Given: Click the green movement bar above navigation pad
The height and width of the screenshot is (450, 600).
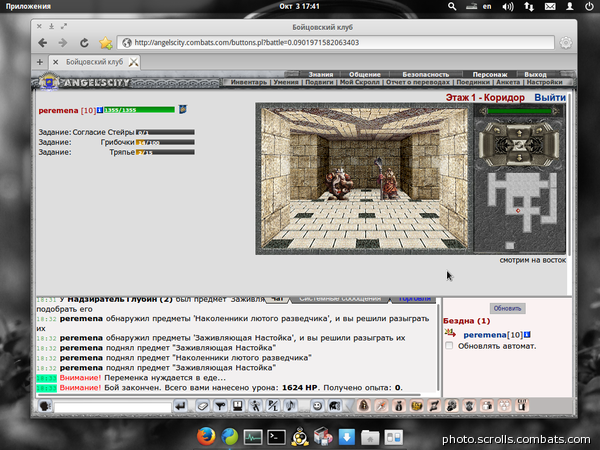Looking at the screenshot, I should 519,111.
